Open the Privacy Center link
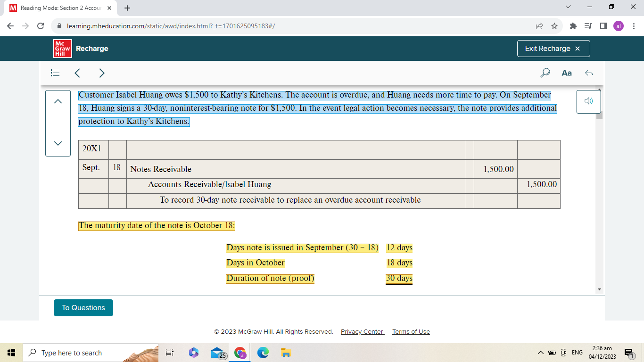Image resolution: width=644 pixels, height=362 pixels. point(362,332)
